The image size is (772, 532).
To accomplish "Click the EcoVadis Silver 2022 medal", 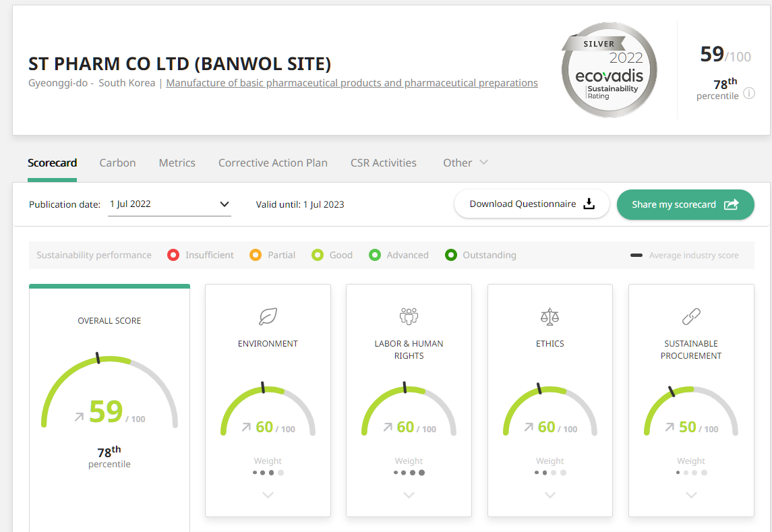I will coord(610,69).
